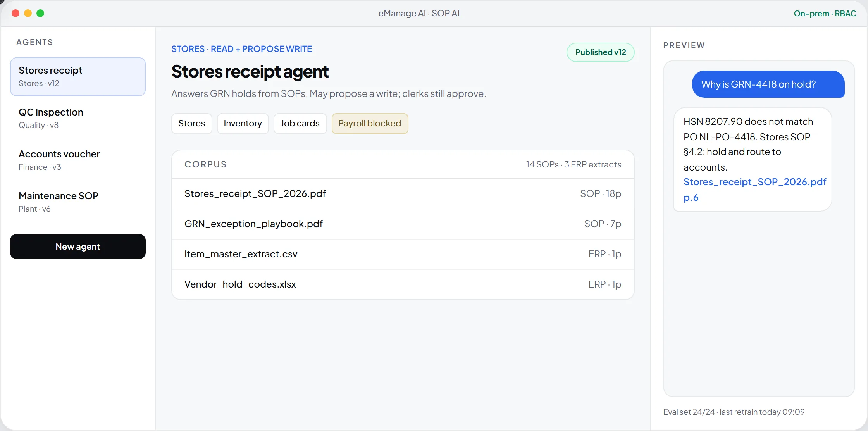Viewport: 868px width, 431px height.
Task: Click the agent description about GRN holds
Action: 329,94
